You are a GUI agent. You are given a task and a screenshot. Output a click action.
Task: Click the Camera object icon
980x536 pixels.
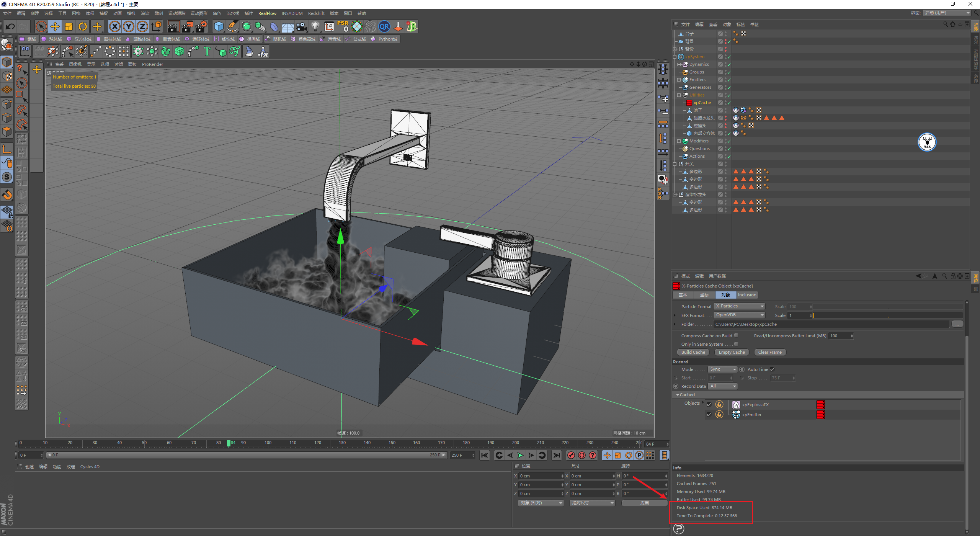pyautogui.click(x=302, y=26)
